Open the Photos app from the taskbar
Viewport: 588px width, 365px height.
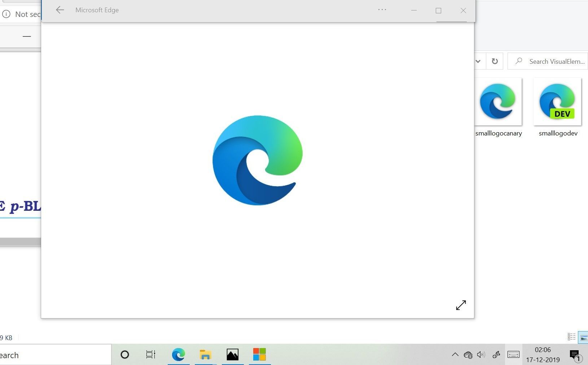tap(233, 355)
